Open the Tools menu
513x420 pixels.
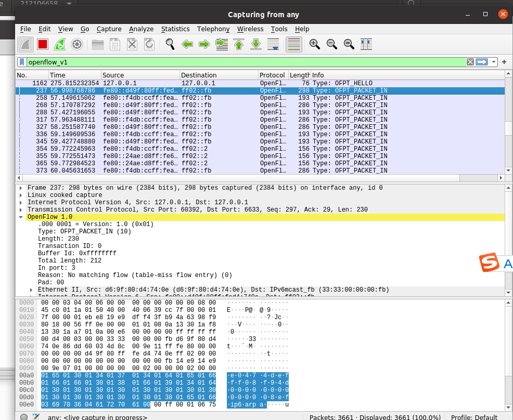click(279, 29)
